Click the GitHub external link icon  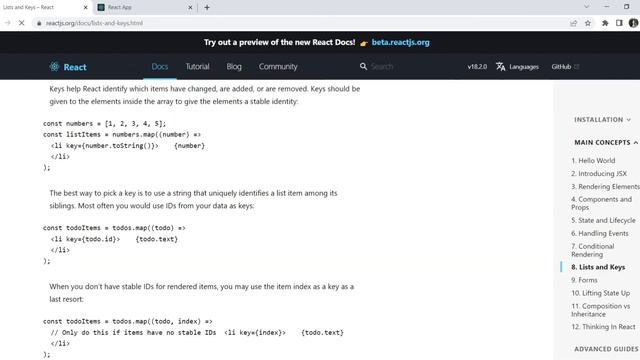[576, 67]
